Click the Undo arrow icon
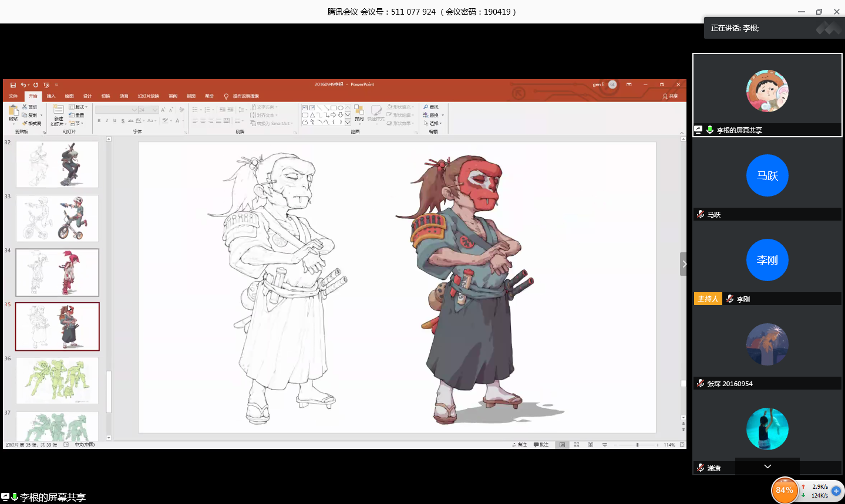 click(23, 85)
